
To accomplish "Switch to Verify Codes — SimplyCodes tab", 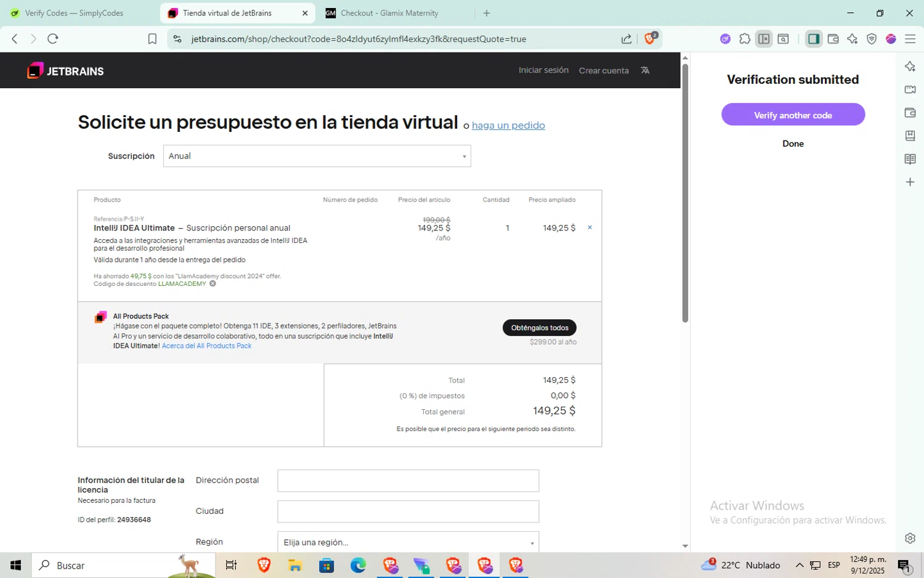I will (x=75, y=13).
